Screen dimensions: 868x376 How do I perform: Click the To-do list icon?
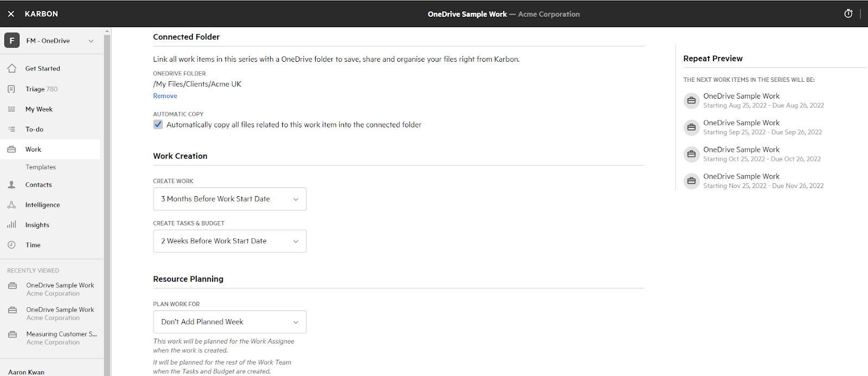(x=11, y=129)
